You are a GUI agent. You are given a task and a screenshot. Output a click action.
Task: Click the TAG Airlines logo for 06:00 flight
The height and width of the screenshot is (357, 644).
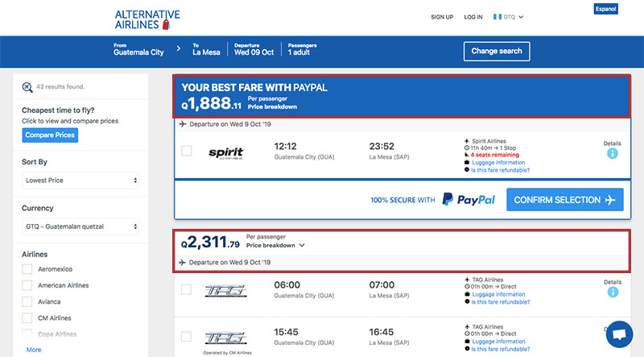tap(225, 291)
